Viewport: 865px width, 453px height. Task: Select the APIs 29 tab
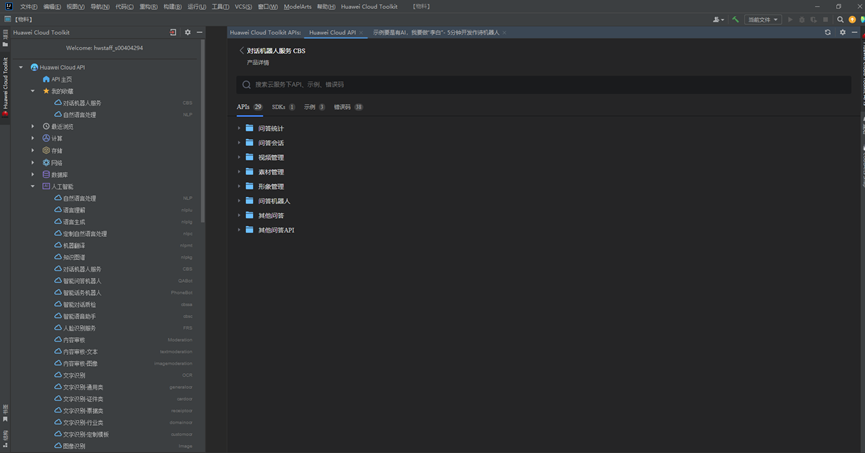coord(249,107)
